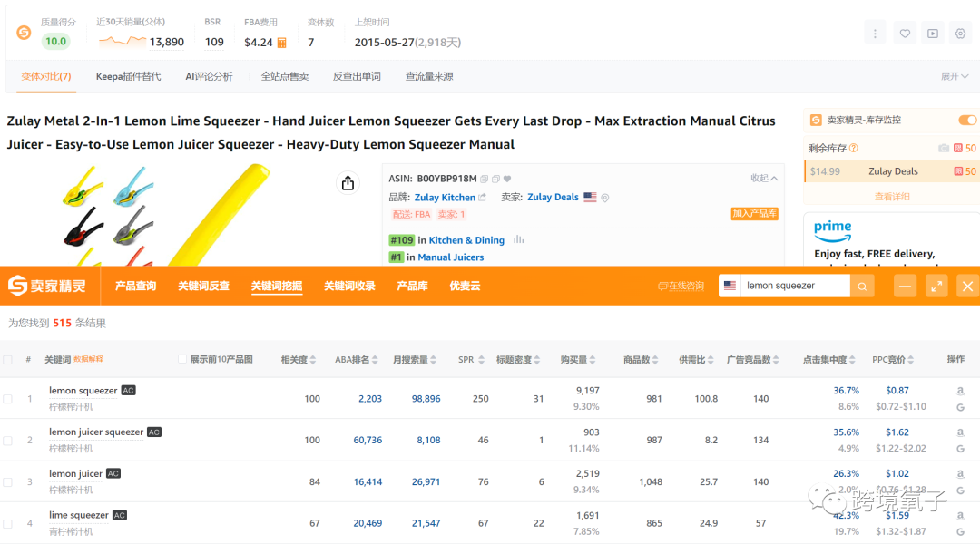The image size is (980, 544).
Task: Click the heart icon next to ASIN
Action: click(507, 180)
